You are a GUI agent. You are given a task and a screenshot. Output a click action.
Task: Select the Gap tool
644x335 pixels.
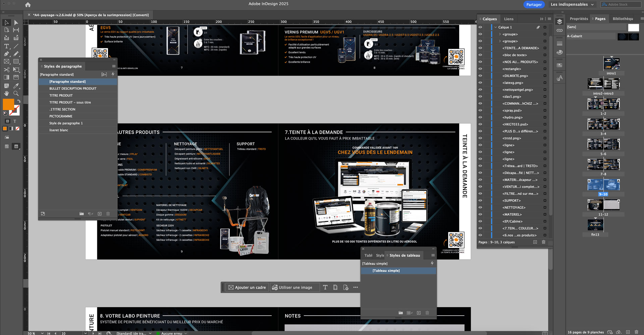point(16,30)
